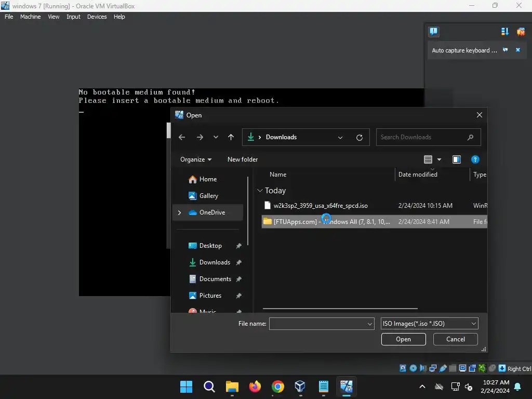This screenshot has height=399, width=532.
Task: Go back in the Open dialog
Action: 182,137
